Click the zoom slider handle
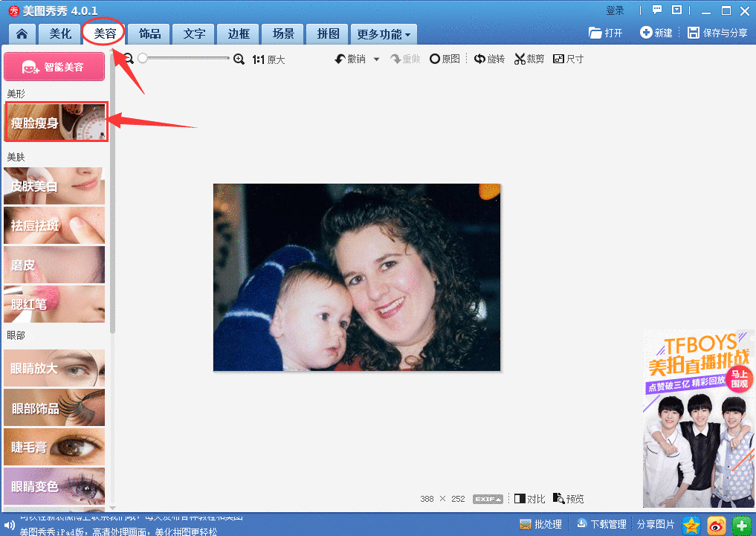 [143, 59]
